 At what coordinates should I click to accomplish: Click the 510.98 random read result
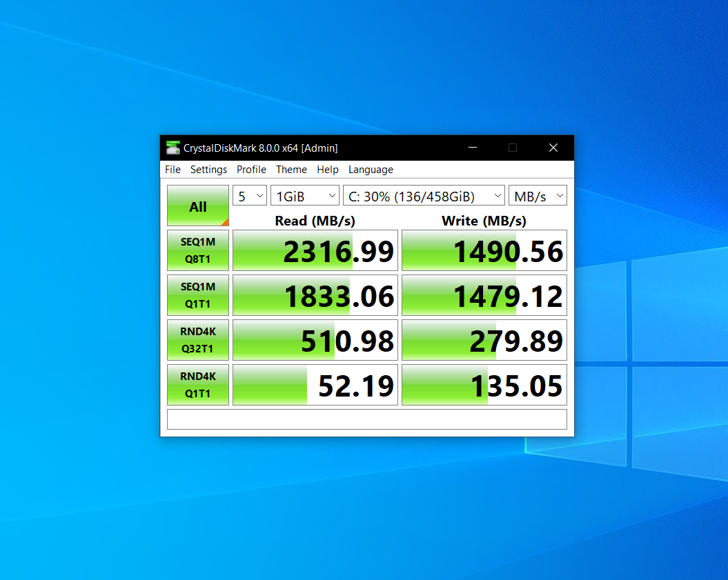point(315,340)
